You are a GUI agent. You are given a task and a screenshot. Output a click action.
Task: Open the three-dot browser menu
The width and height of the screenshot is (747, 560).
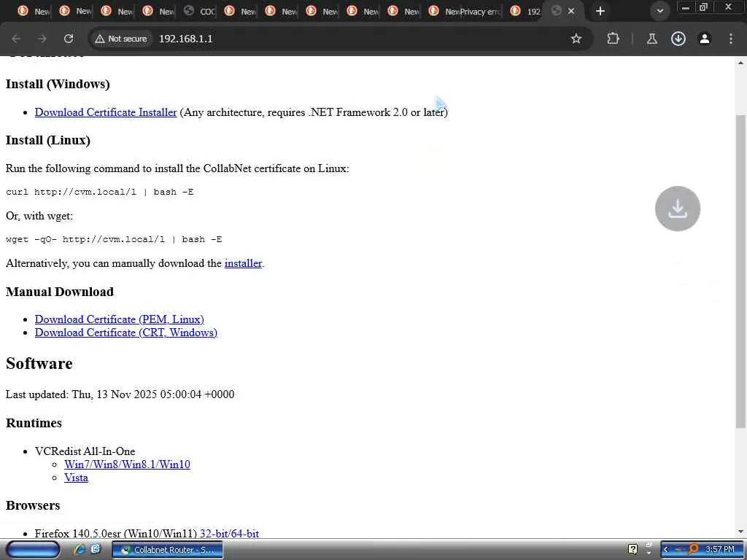(x=731, y=39)
